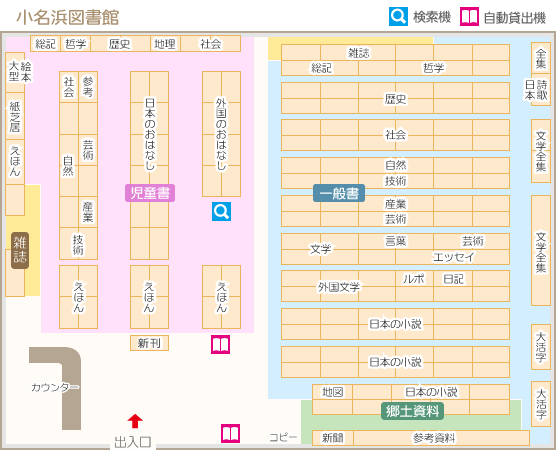Select the 参考 shelf next to 社会
The height and width of the screenshot is (450, 558).
[88, 87]
